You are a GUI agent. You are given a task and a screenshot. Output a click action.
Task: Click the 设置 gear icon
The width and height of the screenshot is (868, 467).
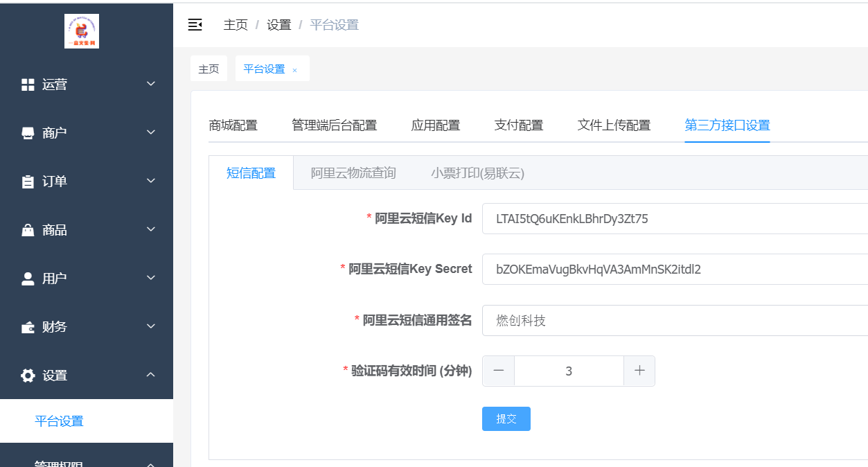(28, 376)
